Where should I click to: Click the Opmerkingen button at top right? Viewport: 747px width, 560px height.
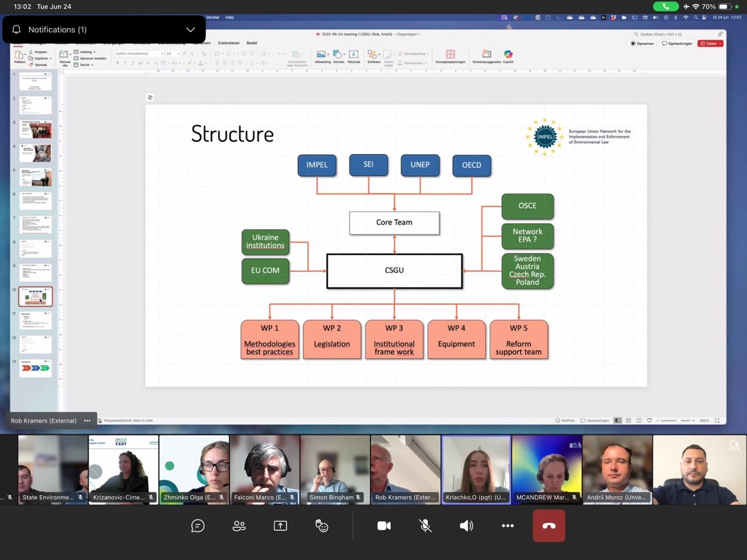click(677, 43)
